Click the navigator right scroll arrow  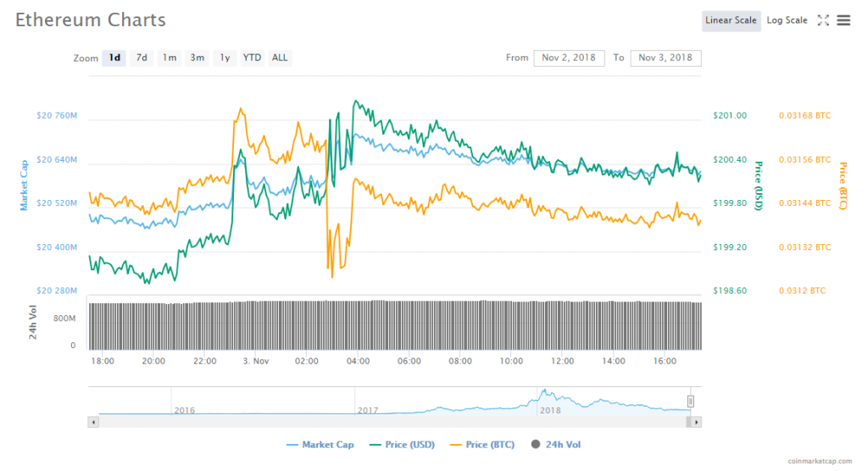[x=696, y=421]
